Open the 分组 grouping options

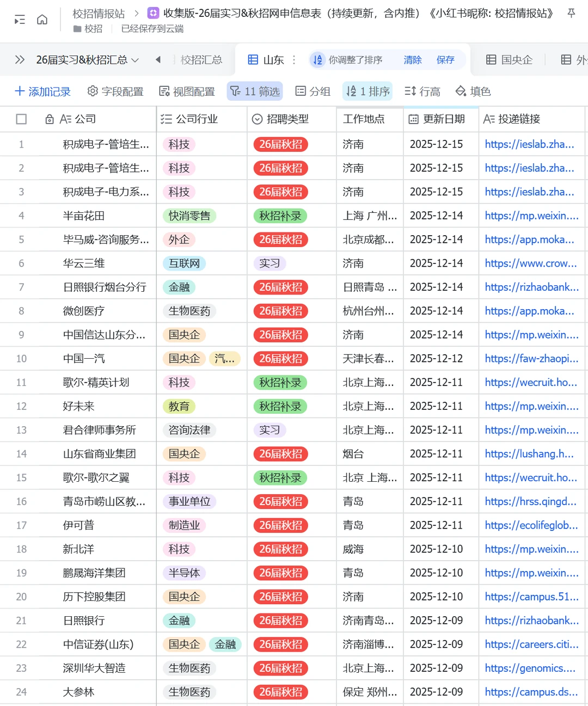313,91
